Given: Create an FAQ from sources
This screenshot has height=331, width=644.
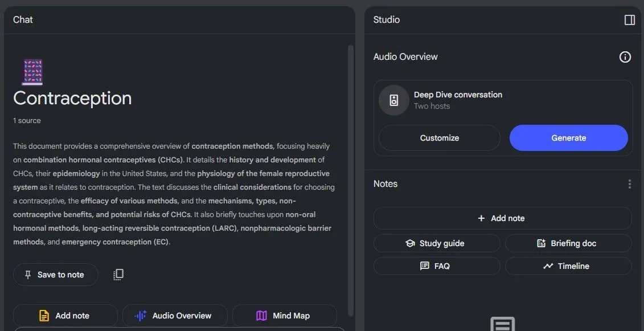Looking at the screenshot, I should click(436, 266).
